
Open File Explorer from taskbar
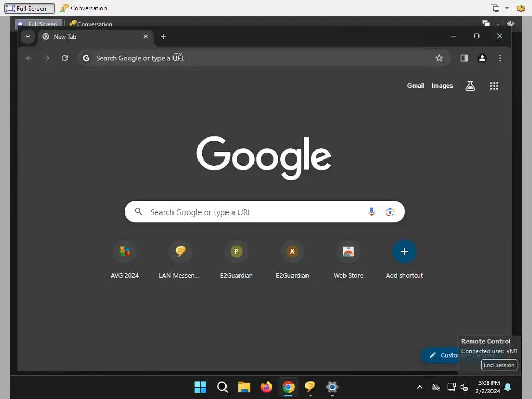(x=244, y=387)
